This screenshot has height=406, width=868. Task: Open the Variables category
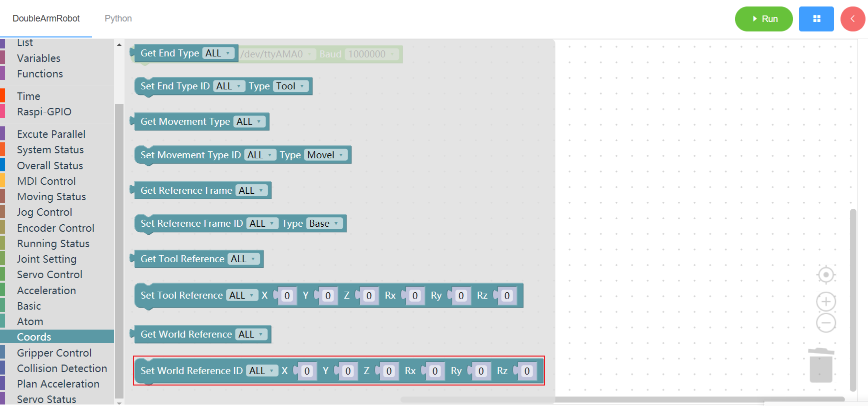(57, 58)
